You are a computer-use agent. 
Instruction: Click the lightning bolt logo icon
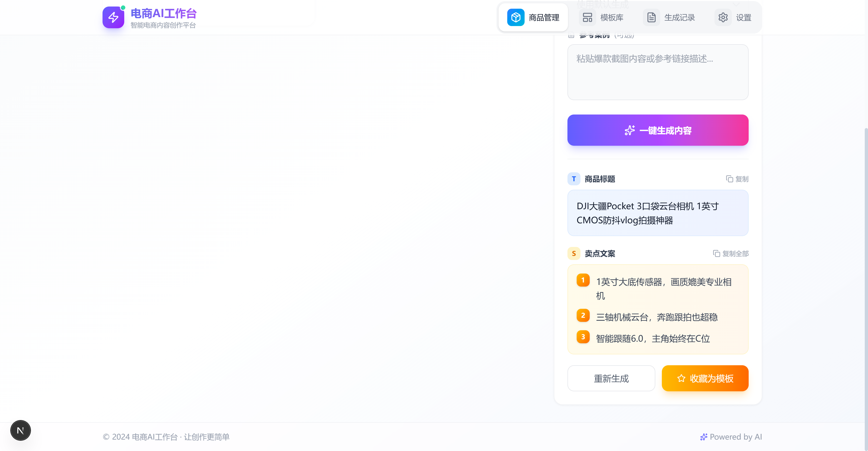(113, 18)
